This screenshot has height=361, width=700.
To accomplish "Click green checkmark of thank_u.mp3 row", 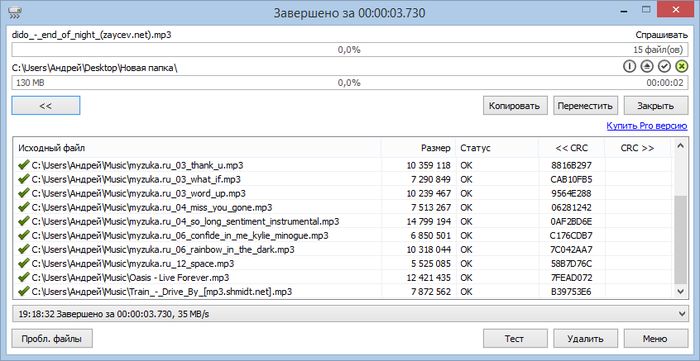I will point(23,165).
